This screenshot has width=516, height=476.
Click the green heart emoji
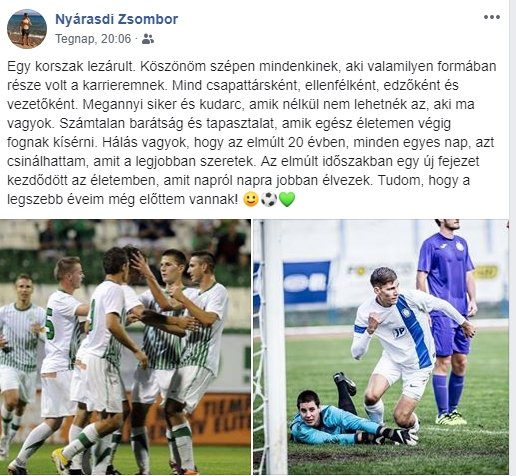[x=286, y=200]
